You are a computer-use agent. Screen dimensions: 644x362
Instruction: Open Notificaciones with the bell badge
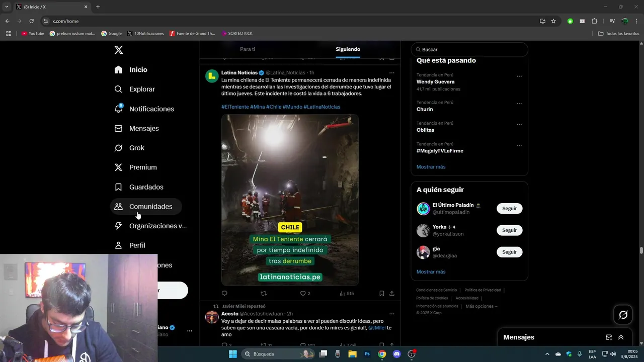point(144,109)
